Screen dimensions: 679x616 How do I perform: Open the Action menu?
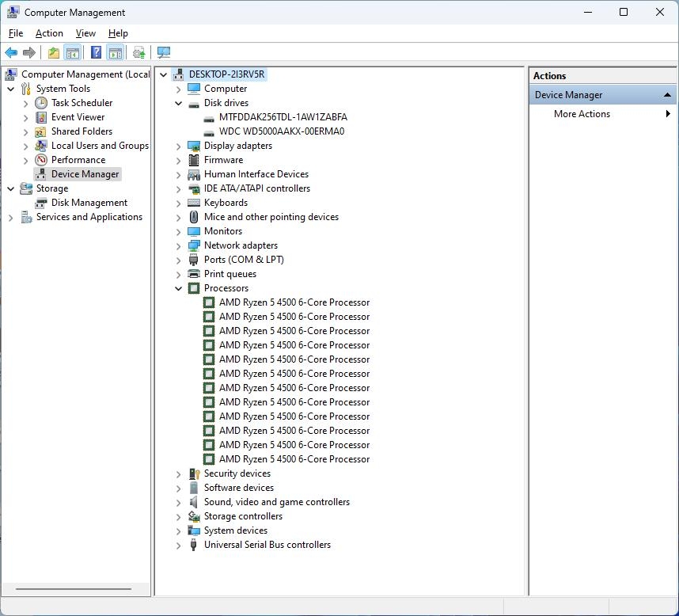(49, 33)
